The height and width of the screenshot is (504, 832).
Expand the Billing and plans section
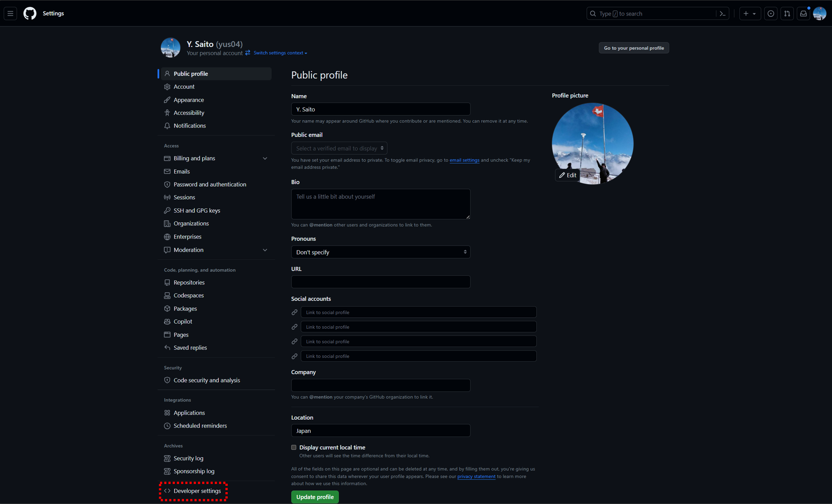click(216, 158)
